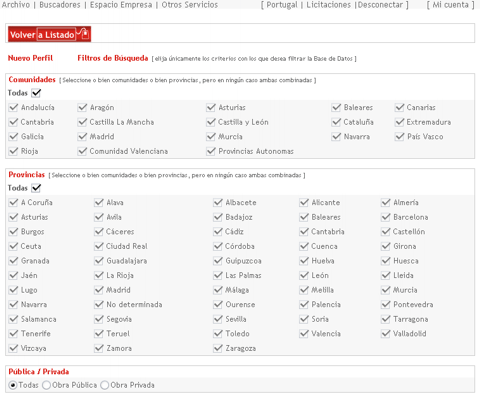The image size is (480, 396).
Task: Uncheck the Burgos province
Action: tap(13, 232)
